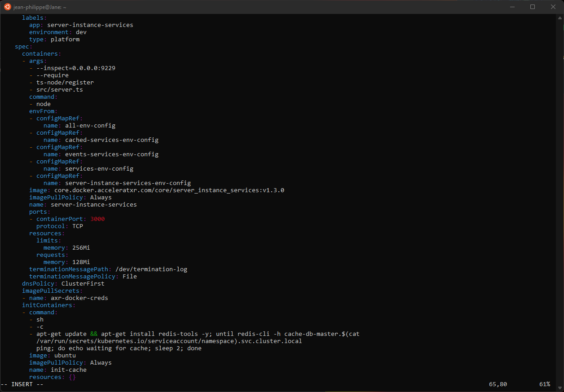Viewport: 564px width, 392px height.
Task: Click the protocol value TCP
Action: (78, 226)
